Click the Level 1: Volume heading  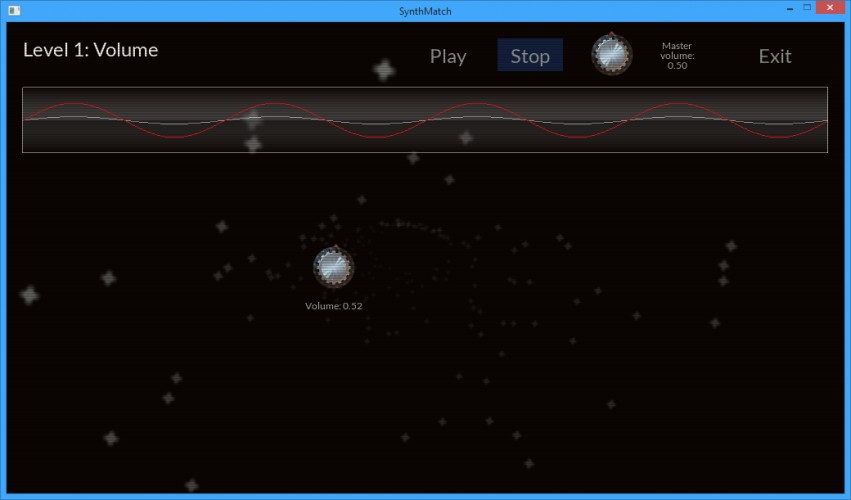point(91,50)
